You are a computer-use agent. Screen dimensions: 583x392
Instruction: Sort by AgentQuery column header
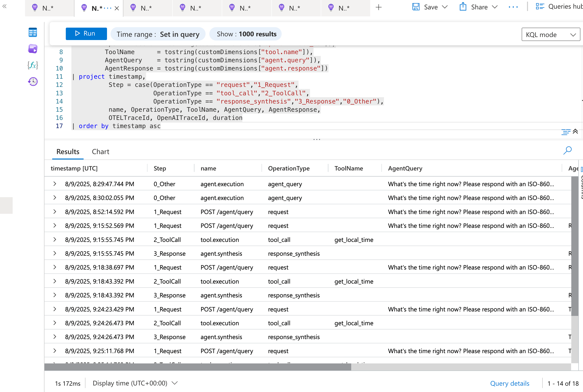[x=405, y=168]
